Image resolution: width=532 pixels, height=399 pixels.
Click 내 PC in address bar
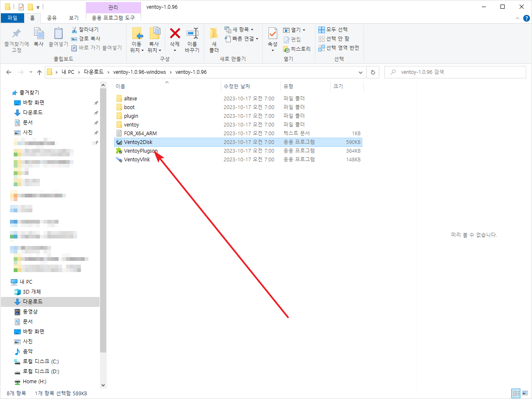click(x=68, y=72)
